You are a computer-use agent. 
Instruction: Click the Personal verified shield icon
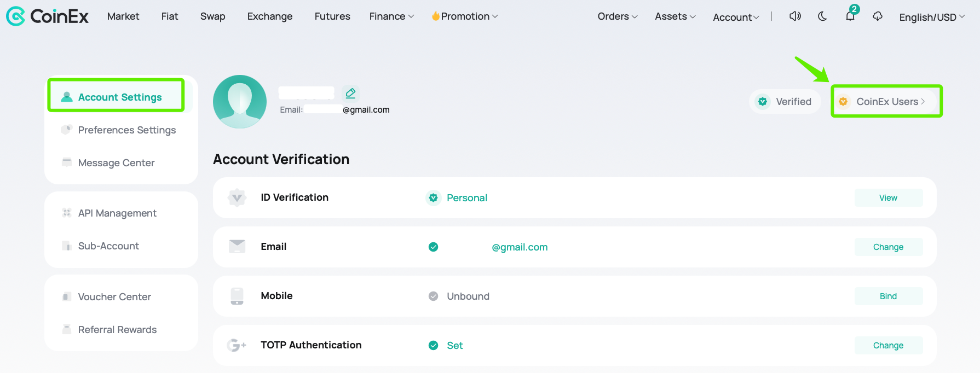pyautogui.click(x=433, y=197)
